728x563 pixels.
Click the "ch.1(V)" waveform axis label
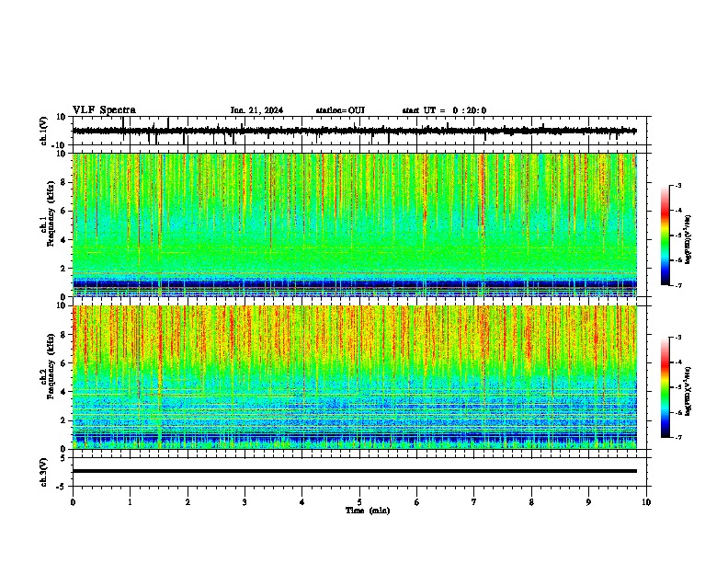point(44,131)
